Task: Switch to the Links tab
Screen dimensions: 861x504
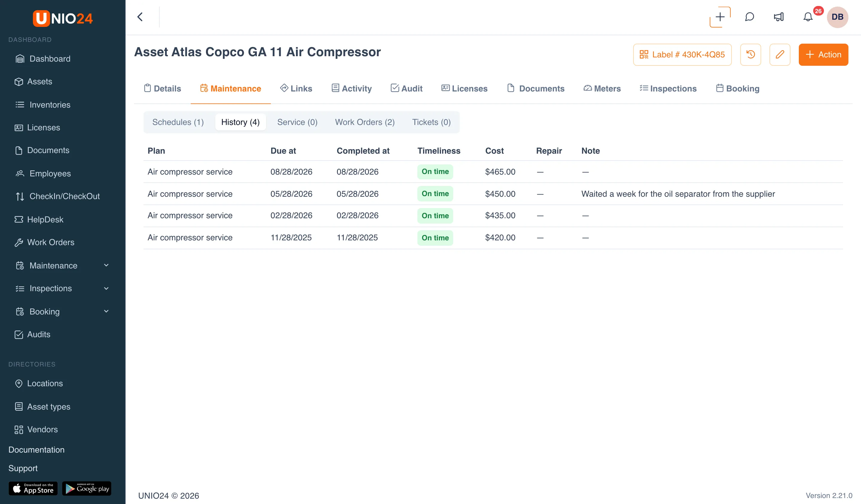Action: click(x=296, y=88)
